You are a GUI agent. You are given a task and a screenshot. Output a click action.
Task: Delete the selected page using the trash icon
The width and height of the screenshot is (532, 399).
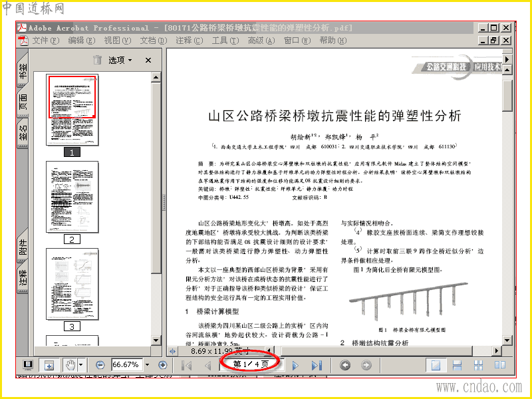97,60
